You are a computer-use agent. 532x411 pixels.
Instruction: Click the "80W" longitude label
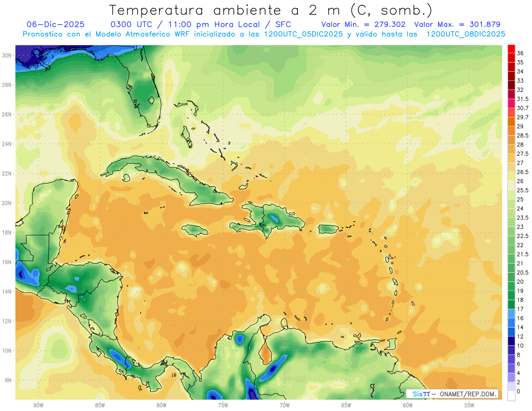(161, 405)
